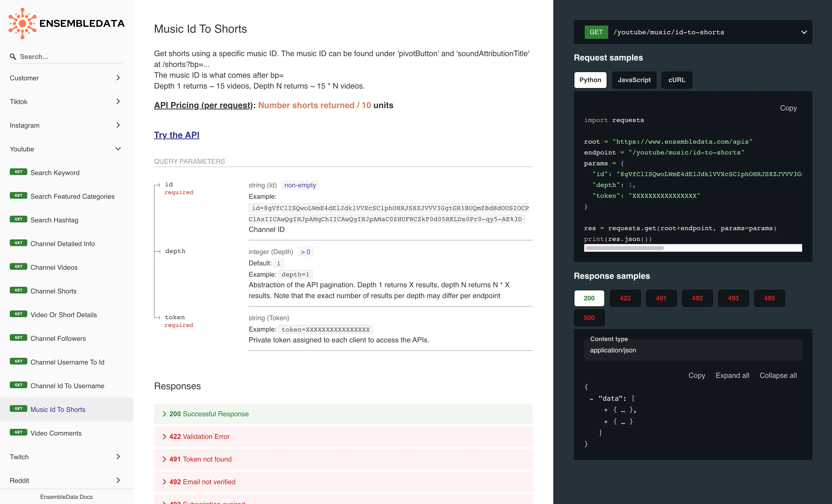This screenshot has width=832, height=504.
Task: Expand the Tiktok section
Action: [66, 101]
